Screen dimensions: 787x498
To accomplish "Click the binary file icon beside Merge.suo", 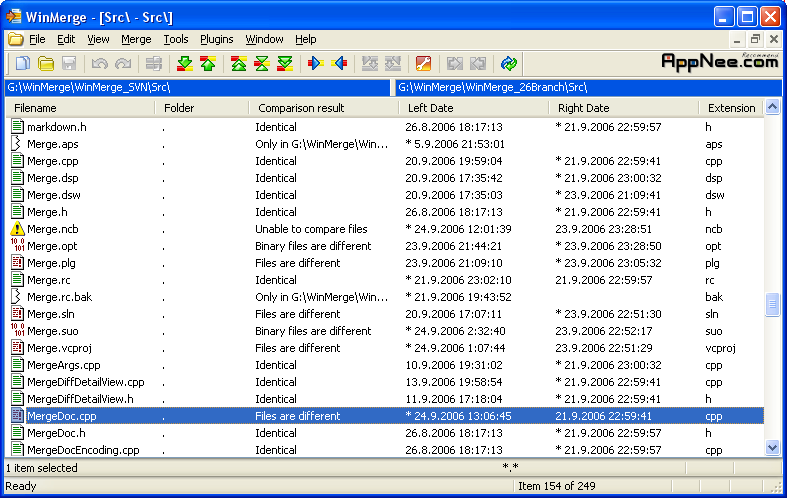I will click(x=17, y=330).
